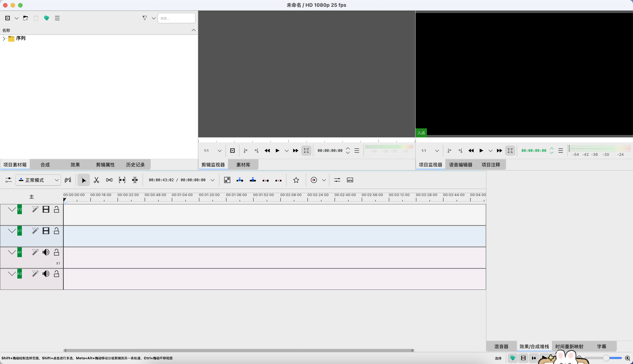This screenshot has width=633, height=364.
Task: Lock the A2 track
Action: pos(57,274)
